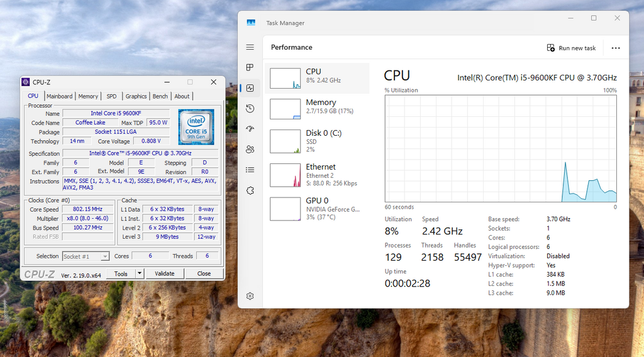Click Level 3 cache value 9 MBytes

coord(167,237)
